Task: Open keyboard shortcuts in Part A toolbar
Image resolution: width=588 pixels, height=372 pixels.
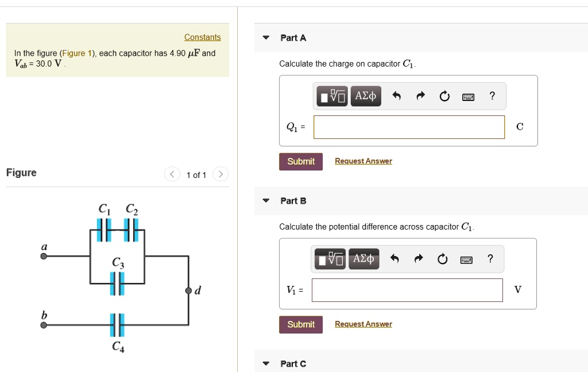Action: tap(468, 96)
